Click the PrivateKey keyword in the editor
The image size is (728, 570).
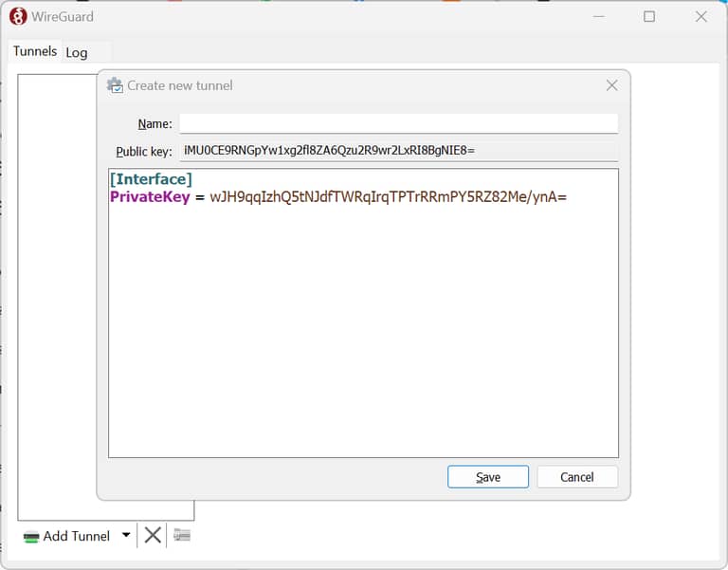click(150, 197)
